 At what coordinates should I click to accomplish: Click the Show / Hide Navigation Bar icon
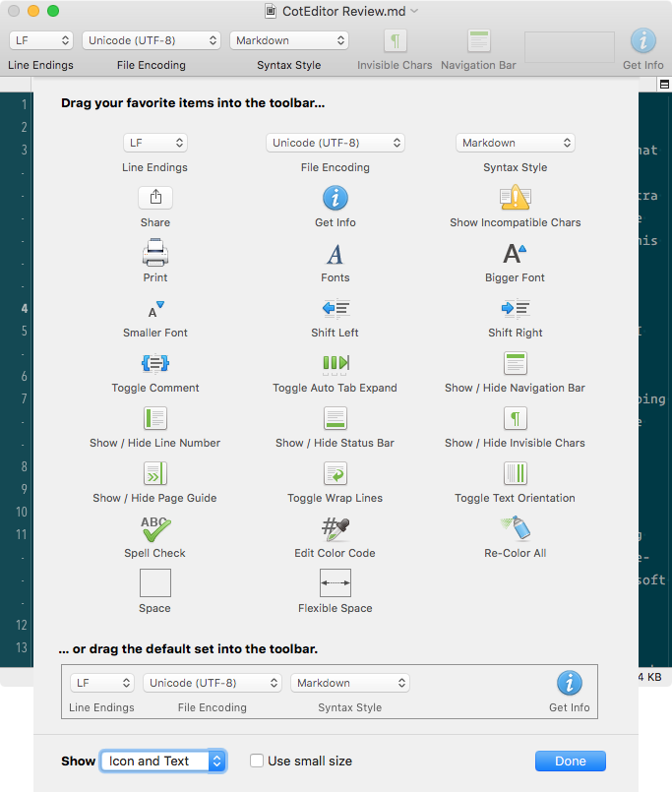tap(516, 363)
